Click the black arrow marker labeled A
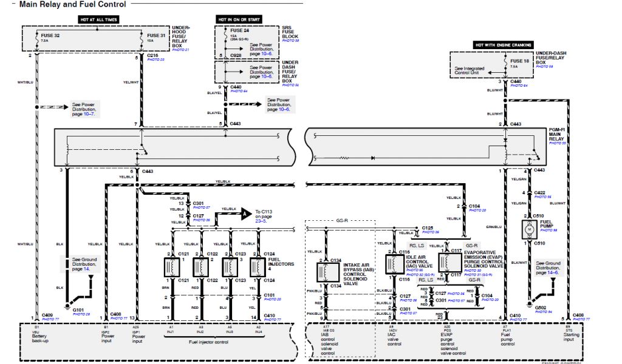The image size is (622, 364). tap(244, 214)
